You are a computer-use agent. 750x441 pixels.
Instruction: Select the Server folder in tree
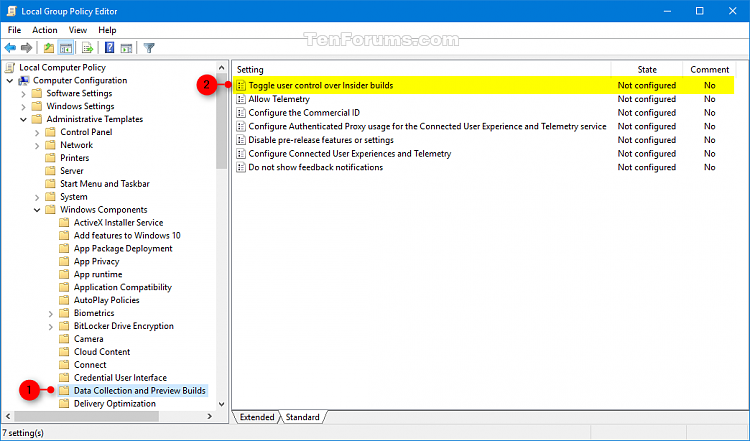click(x=72, y=171)
